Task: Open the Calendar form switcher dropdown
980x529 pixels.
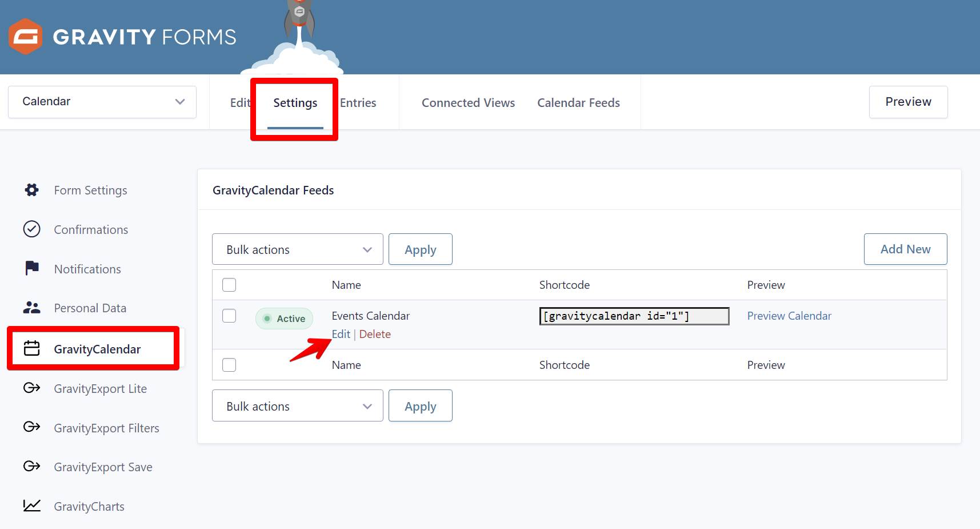Action: [x=102, y=102]
